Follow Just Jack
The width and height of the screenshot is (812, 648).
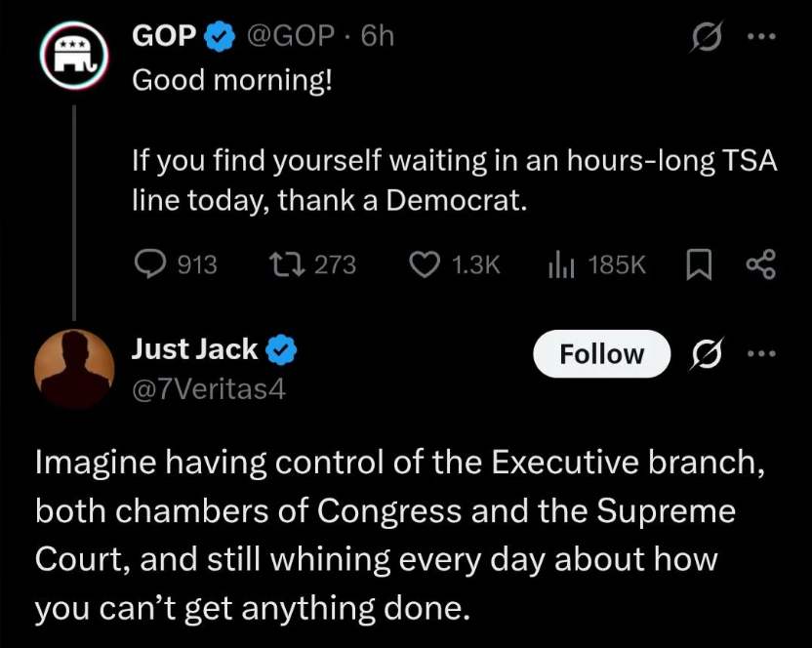pos(601,354)
